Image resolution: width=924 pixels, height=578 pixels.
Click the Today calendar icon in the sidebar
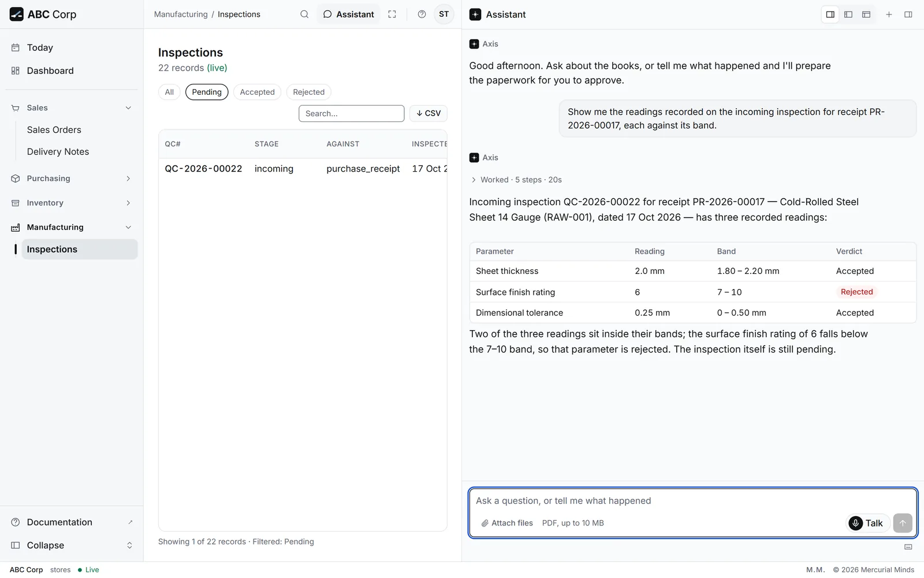[16, 47]
